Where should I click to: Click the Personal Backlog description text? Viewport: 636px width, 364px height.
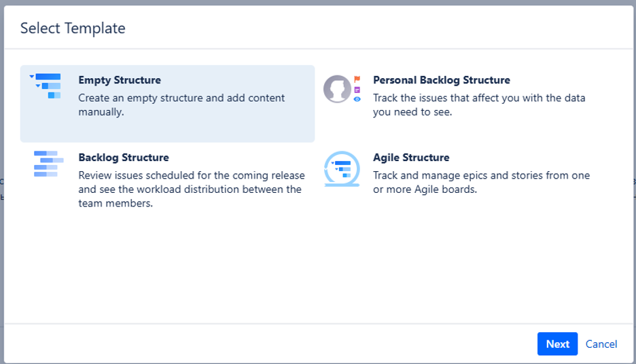tap(478, 105)
